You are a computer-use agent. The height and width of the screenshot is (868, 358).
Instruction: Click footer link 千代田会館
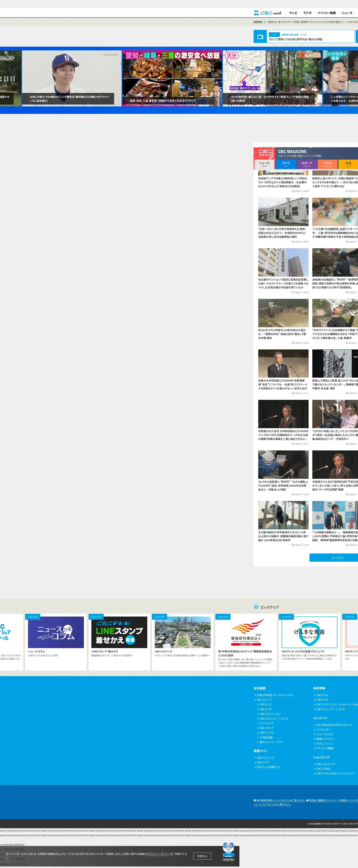(x=266, y=737)
